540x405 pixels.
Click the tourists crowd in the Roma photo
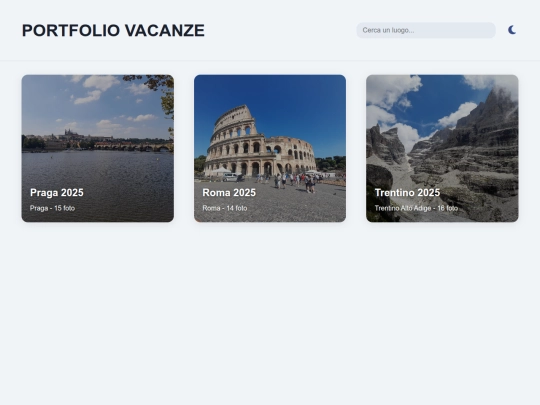click(296, 181)
